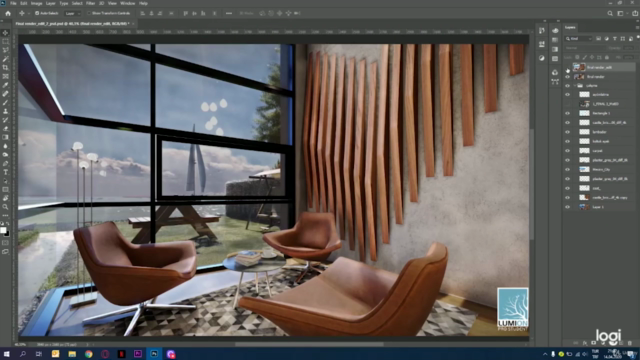Screen dimensions: 640x360
Task: Open the search icon in the options bar
Action: [610, 13]
